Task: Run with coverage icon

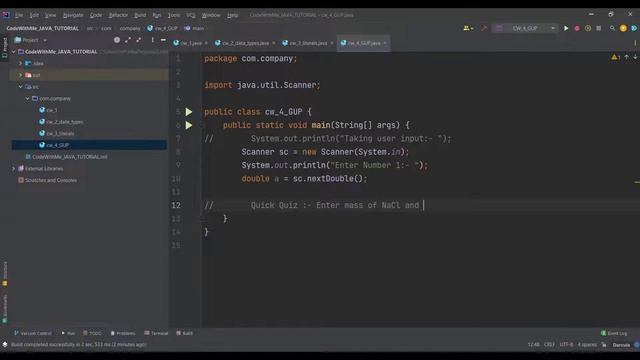Action: coord(588,28)
